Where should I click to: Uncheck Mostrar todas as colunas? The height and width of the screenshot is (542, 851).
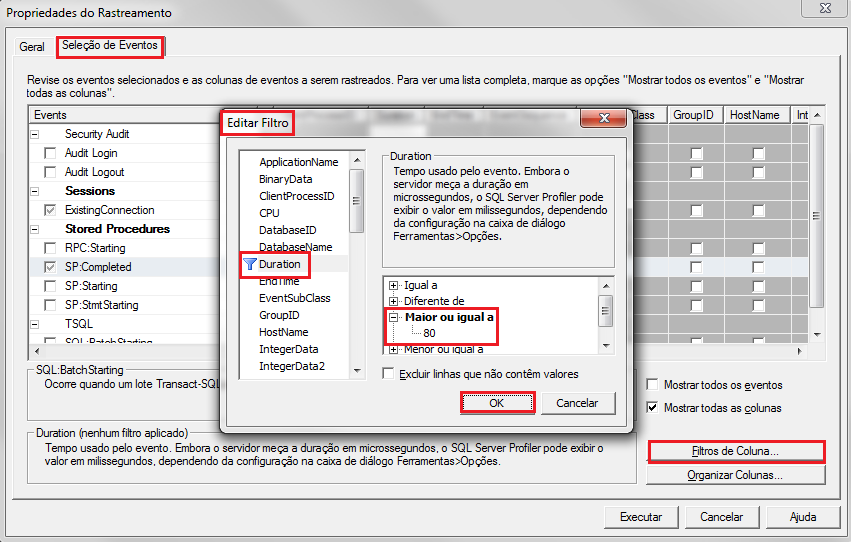coord(652,407)
